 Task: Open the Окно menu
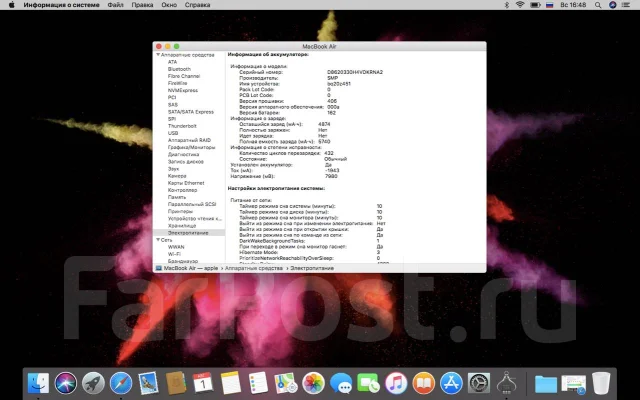pos(169,5)
